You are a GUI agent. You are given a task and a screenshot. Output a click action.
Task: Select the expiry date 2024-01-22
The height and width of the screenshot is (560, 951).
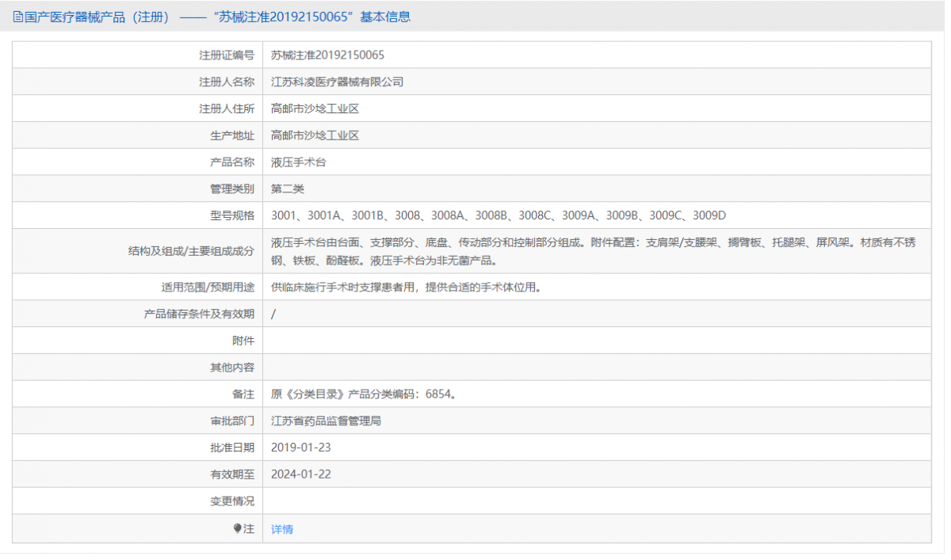point(300,474)
